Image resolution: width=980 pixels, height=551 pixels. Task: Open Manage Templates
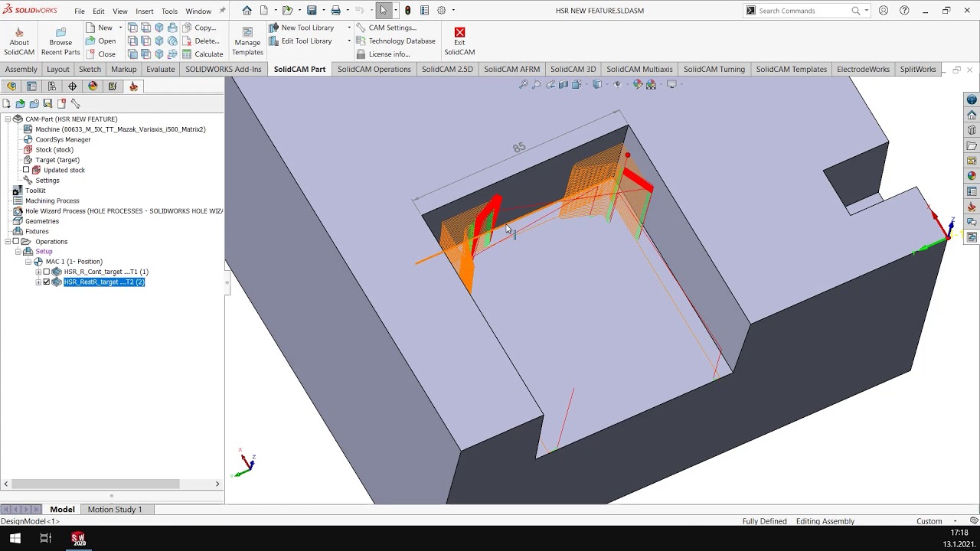247,41
